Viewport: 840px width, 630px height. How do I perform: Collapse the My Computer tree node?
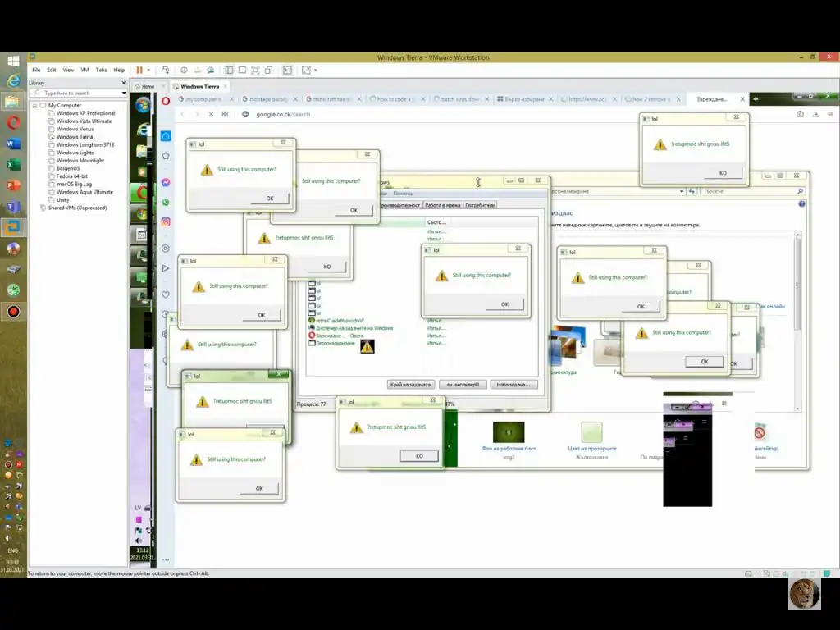coord(34,106)
